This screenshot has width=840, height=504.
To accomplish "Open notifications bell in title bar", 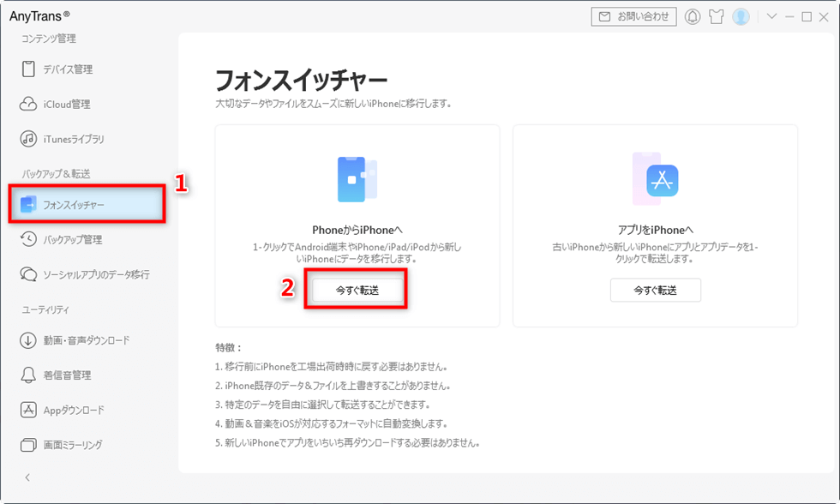I will click(693, 16).
